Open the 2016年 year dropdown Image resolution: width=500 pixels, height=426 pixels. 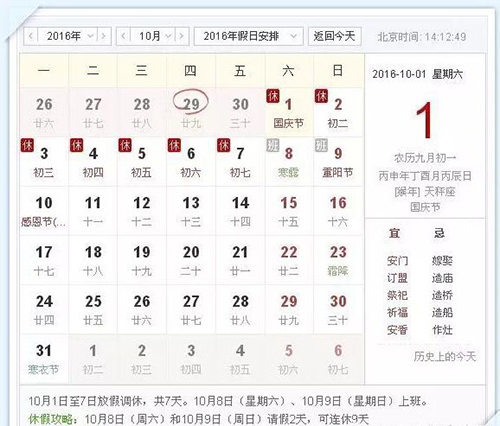pos(68,36)
